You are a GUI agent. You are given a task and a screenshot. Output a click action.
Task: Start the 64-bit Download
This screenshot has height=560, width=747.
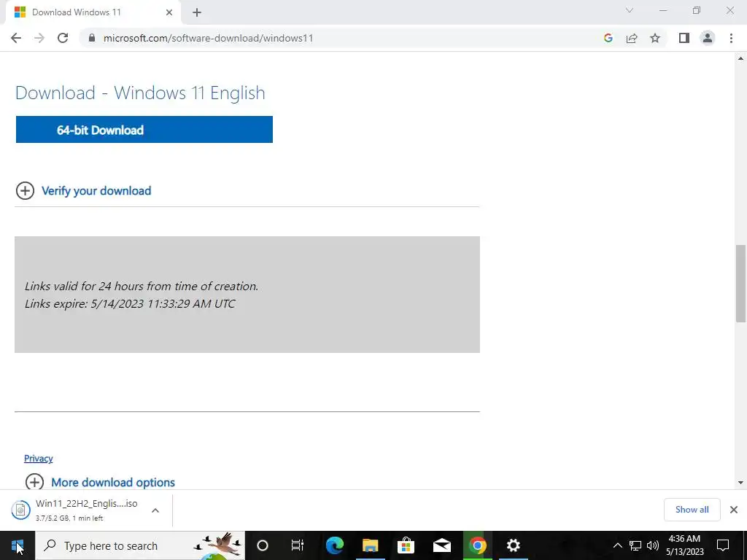[x=144, y=130]
